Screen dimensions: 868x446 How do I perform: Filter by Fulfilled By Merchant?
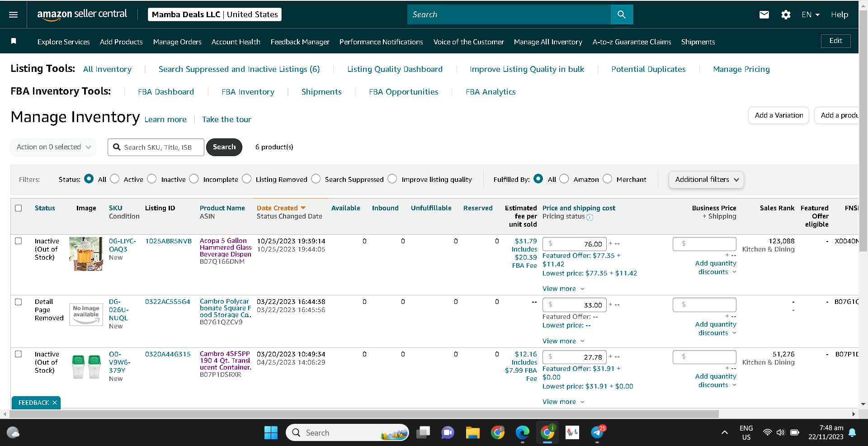[x=608, y=179]
